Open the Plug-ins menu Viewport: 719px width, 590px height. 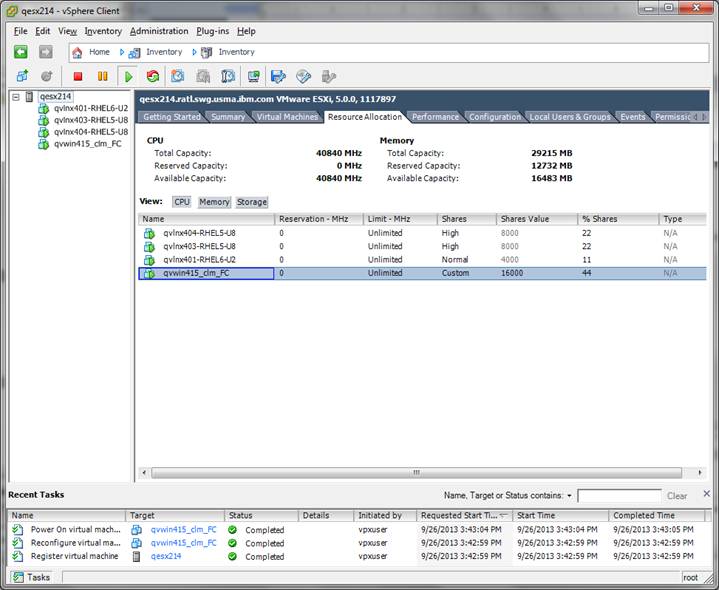click(213, 31)
